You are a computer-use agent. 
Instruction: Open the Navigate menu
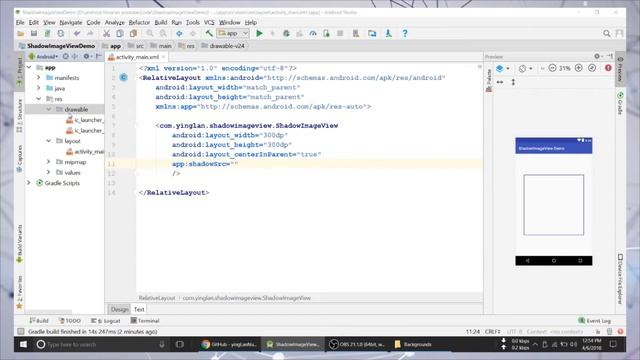71,22
